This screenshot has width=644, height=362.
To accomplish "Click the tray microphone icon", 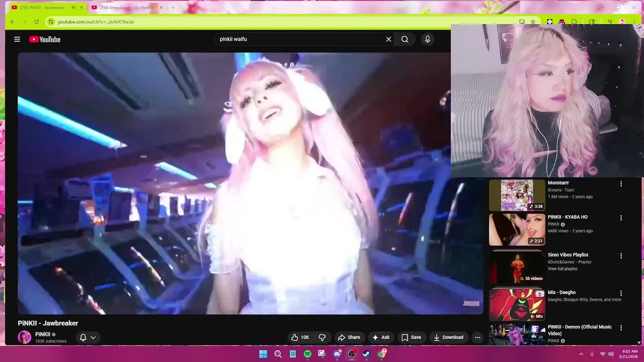I will pos(592,354).
